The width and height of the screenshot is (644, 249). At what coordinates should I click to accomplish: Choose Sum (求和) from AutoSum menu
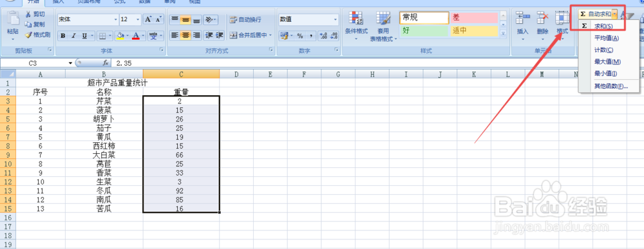click(x=609, y=26)
